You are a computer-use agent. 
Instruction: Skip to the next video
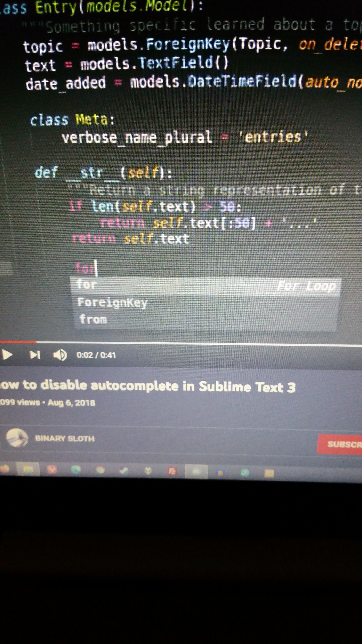click(35, 354)
